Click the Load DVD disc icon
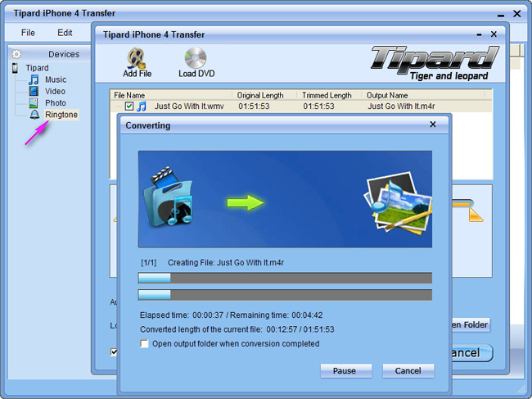The height and width of the screenshot is (399, 532). pos(196,57)
